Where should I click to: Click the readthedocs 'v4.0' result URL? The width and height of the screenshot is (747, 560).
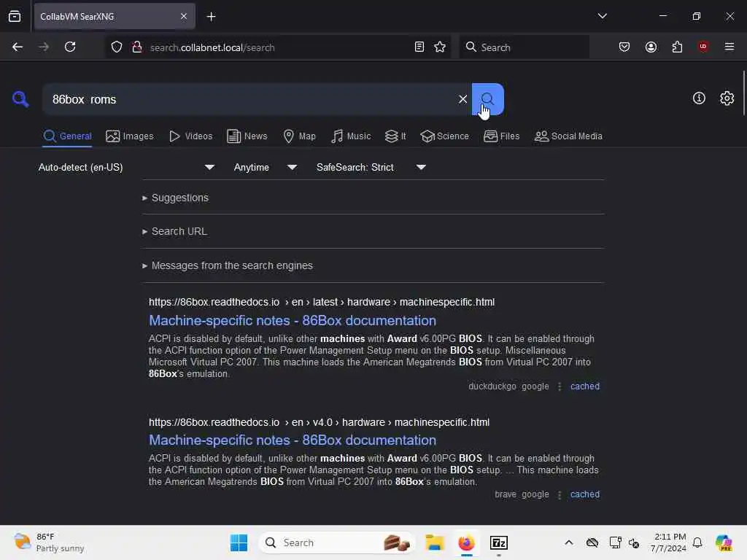pyautogui.click(x=319, y=422)
